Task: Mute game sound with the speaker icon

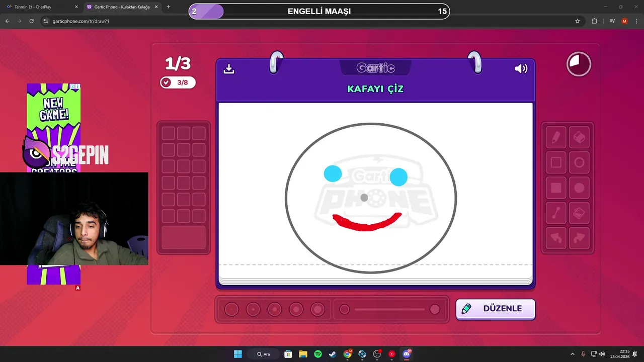Action: point(521,68)
